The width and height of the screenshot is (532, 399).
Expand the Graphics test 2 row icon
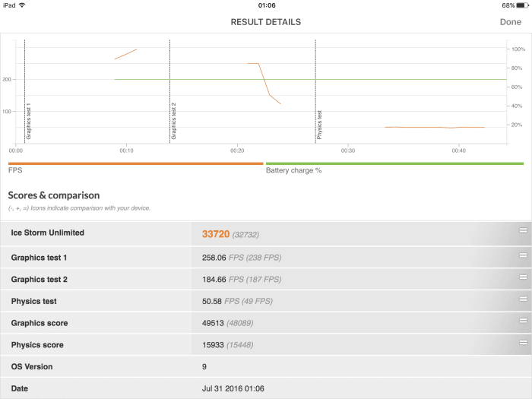click(523, 277)
